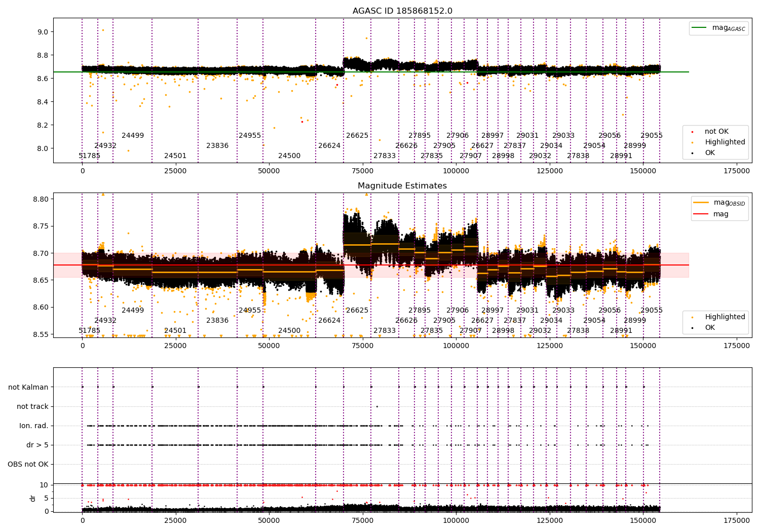Click obsid label 24955 in top plot

point(250,135)
